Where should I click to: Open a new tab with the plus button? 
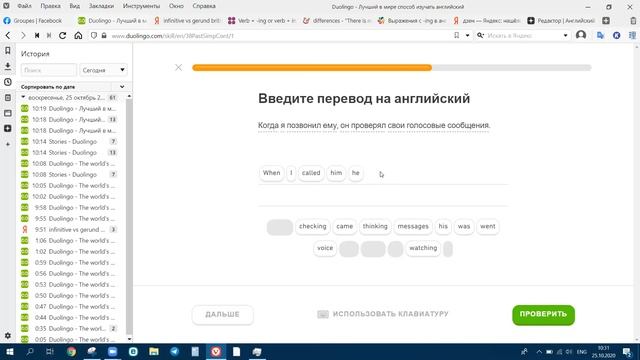tap(606, 20)
